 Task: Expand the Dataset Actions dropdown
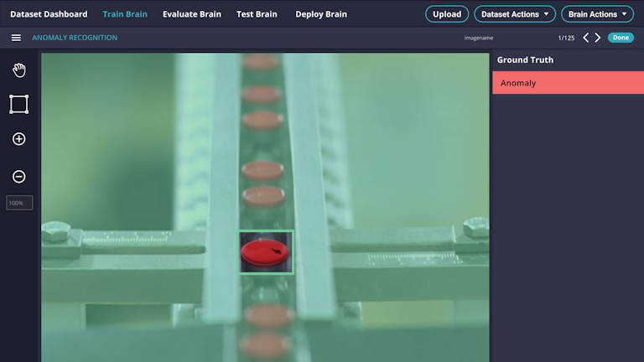515,14
